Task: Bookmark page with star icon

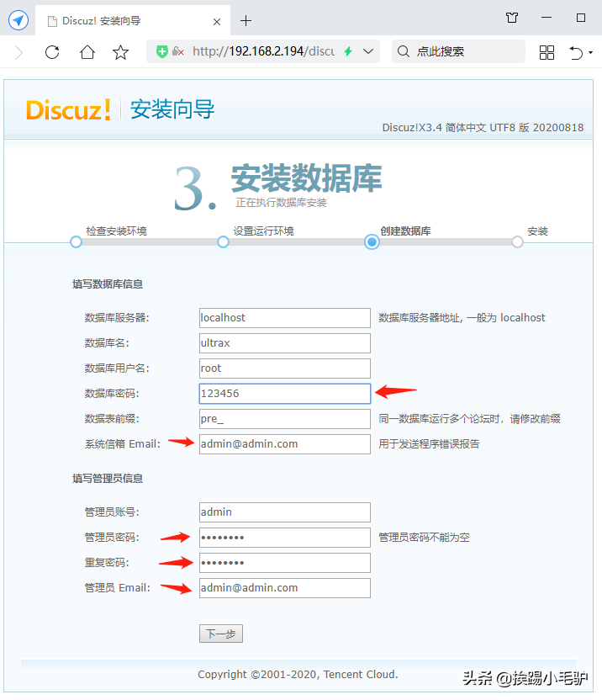Action: 120,52
